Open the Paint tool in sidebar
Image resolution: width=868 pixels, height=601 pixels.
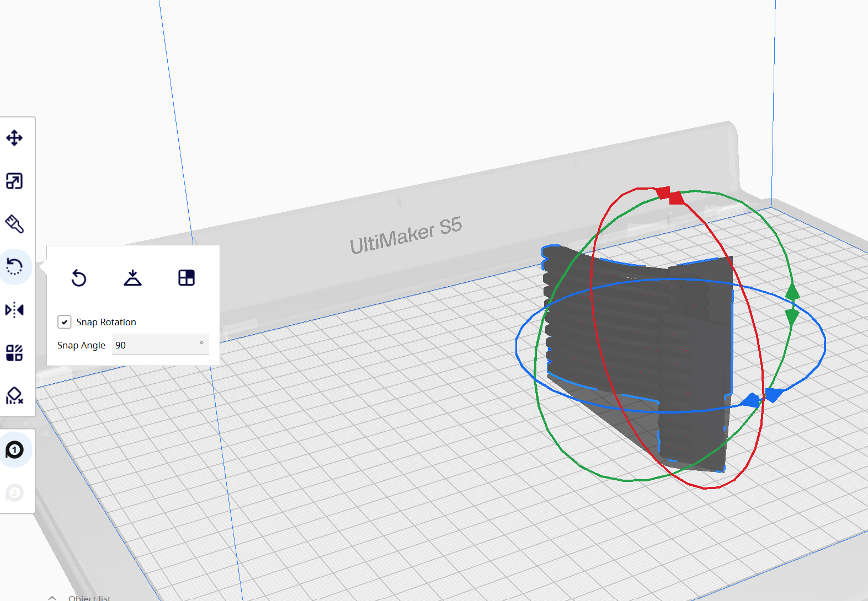point(14,224)
